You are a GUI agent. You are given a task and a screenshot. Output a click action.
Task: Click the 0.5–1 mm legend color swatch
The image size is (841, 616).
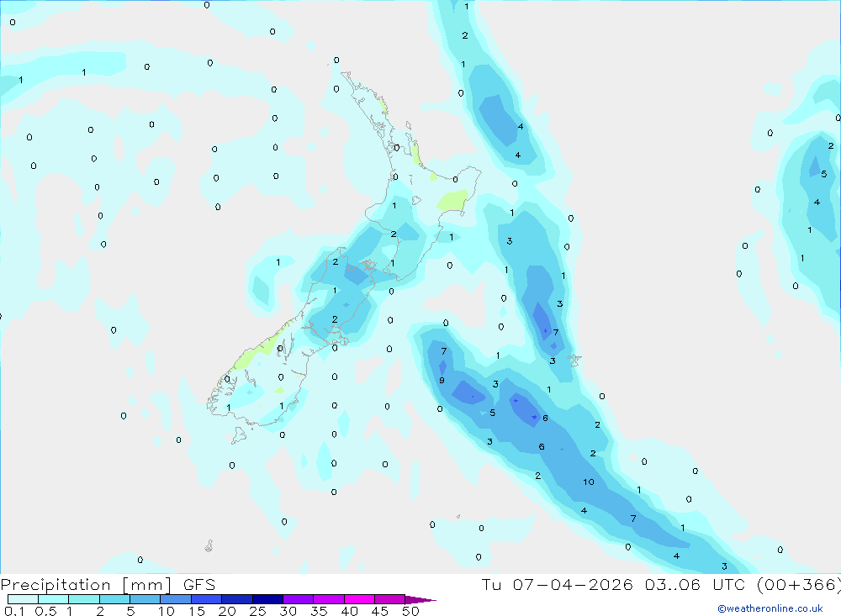point(54,599)
